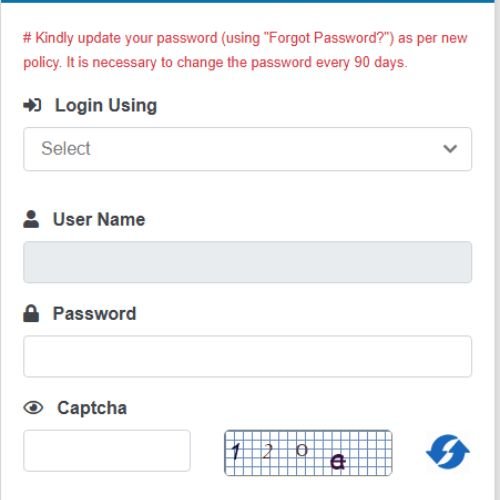Click the captcha image with grid background
The height and width of the screenshot is (500, 500).
click(308, 453)
